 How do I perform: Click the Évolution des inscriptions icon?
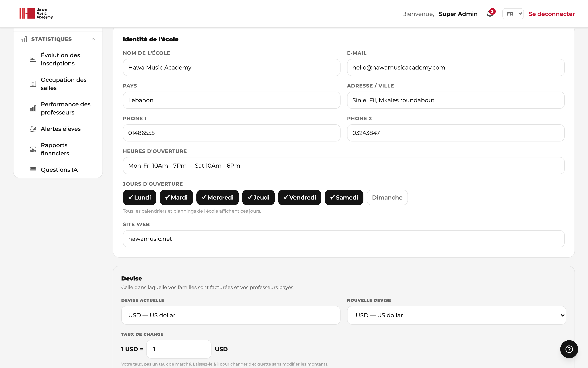[33, 59]
